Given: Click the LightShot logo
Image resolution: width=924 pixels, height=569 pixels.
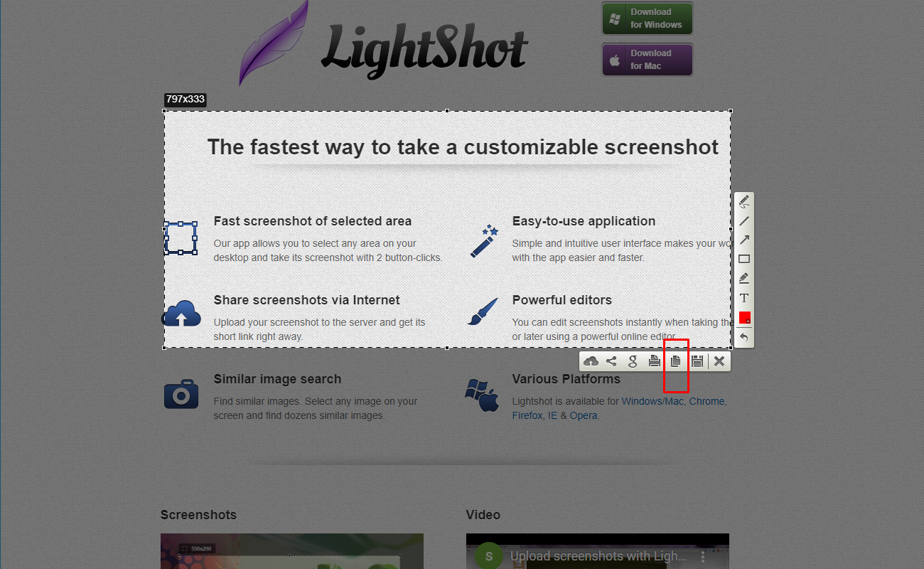Looking at the screenshot, I should click(x=384, y=44).
